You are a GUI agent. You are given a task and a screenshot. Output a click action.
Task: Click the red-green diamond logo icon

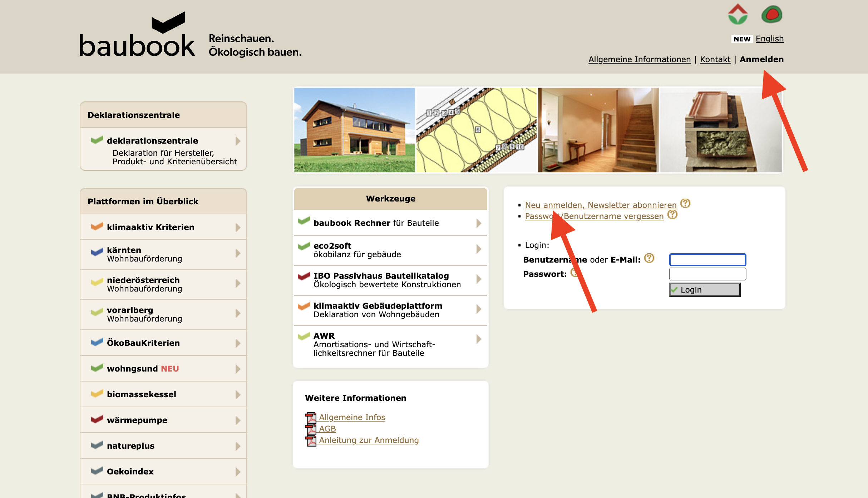pyautogui.click(x=738, y=14)
